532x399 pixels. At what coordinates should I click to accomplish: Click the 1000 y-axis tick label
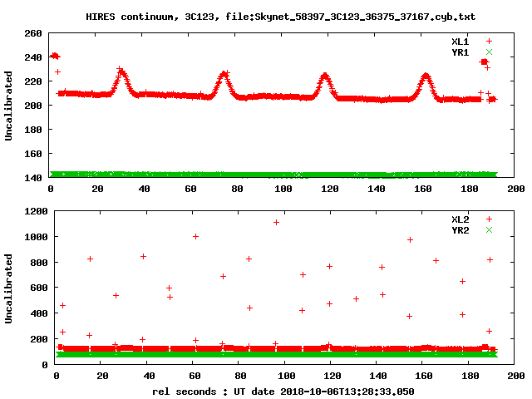[36, 237]
